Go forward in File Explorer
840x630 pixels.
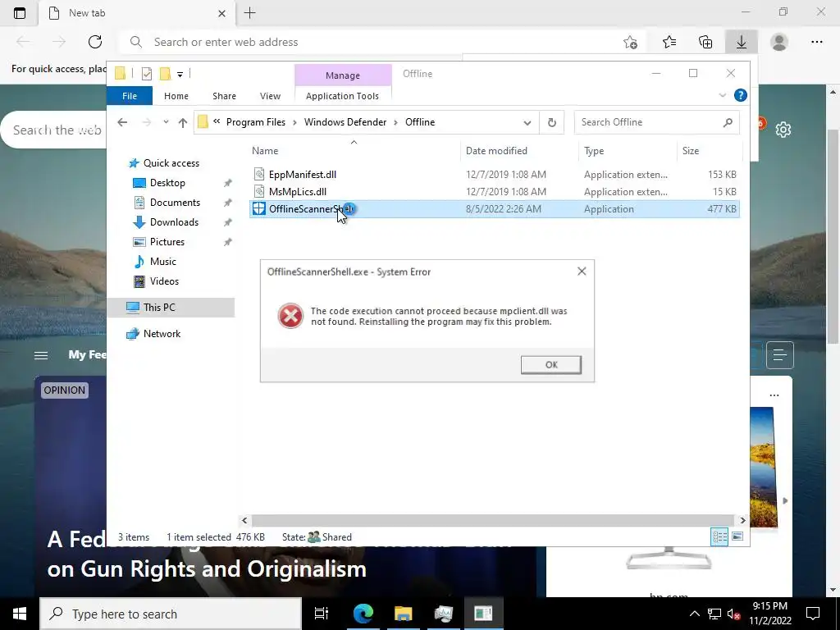146,123
